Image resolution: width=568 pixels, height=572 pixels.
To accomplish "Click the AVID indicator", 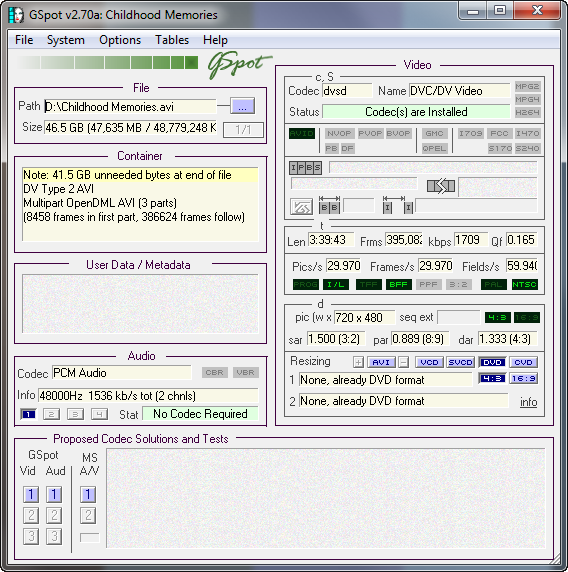I will tap(302, 133).
